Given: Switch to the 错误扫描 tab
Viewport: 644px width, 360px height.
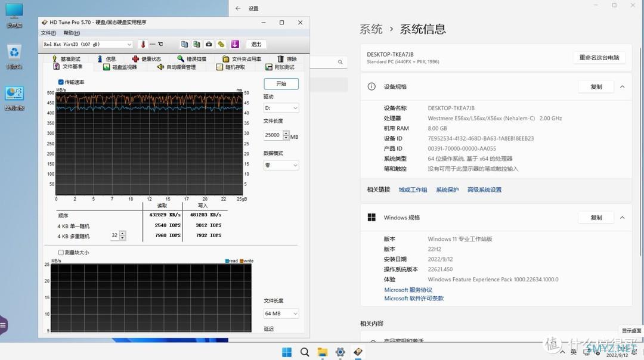Looking at the screenshot, I should [x=192, y=59].
